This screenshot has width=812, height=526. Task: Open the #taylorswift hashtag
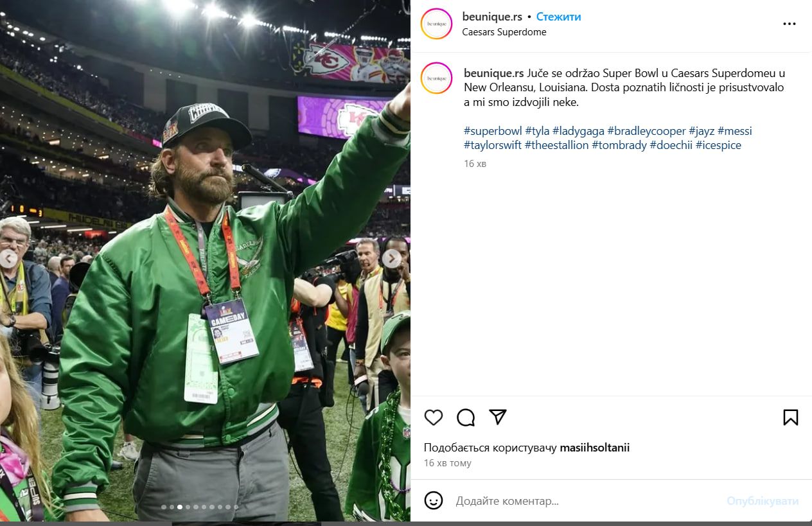[492, 145]
